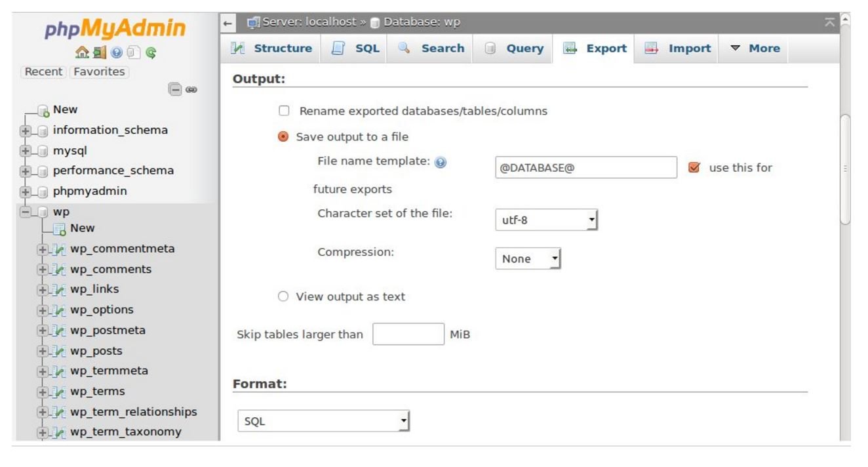Toggle the link with main panel icon
Viewport: 868px width, 467px height.
192,89
